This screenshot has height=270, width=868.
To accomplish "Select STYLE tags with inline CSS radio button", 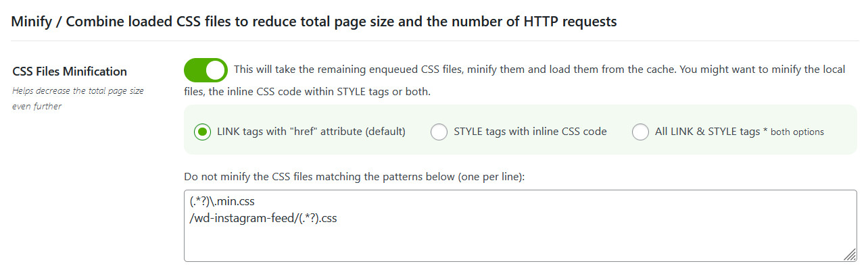I will point(439,132).
